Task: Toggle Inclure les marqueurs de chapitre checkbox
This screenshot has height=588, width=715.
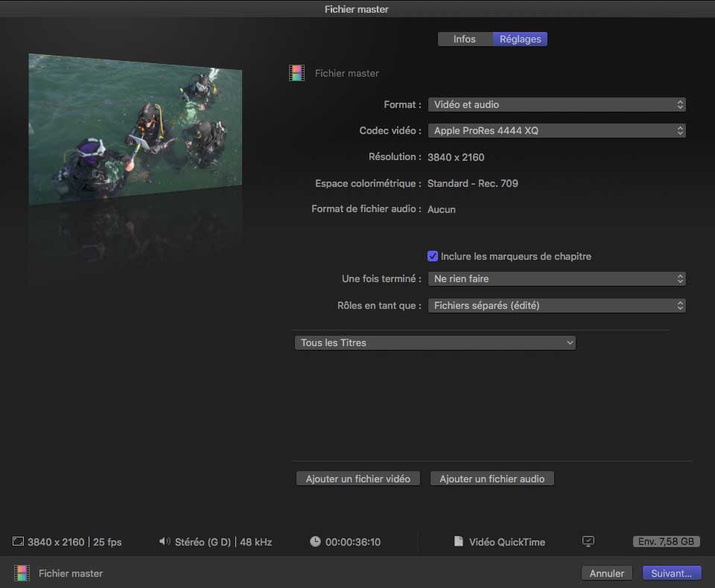Action: point(433,256)
